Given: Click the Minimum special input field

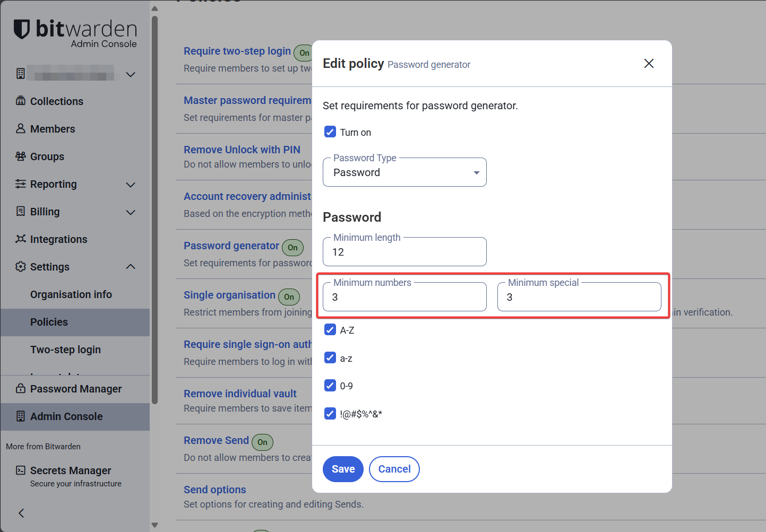Looking at the screenshot, I should [x=579, y=297].
